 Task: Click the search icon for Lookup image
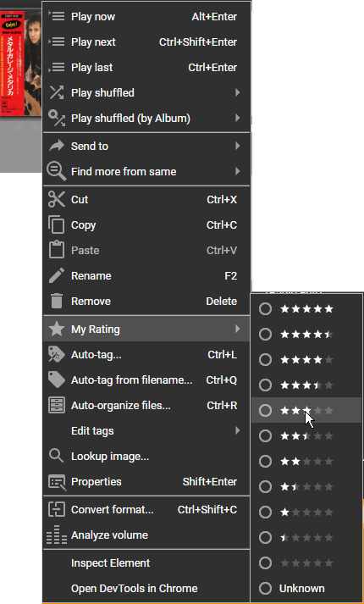[x=57, y=456]
